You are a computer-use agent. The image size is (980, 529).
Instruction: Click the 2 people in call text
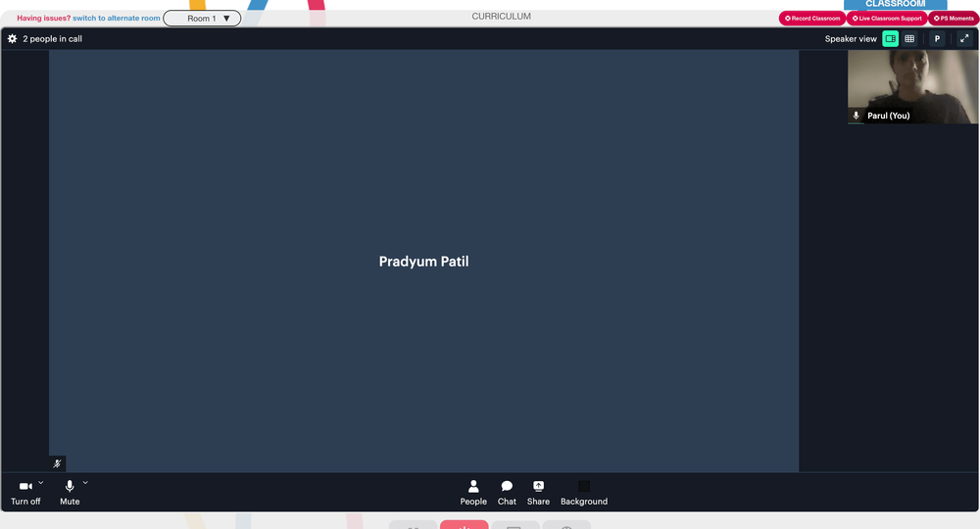pos(53,39)
